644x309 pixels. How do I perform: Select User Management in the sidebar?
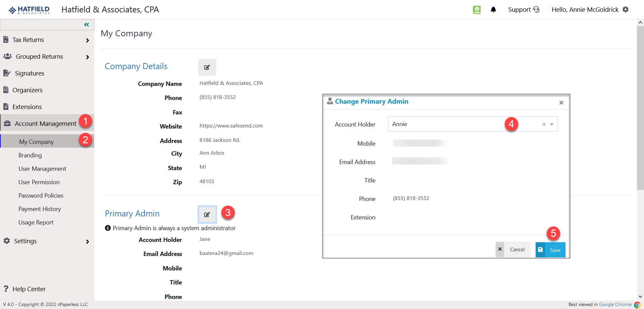pyautogui.click(x=42, y=168)
